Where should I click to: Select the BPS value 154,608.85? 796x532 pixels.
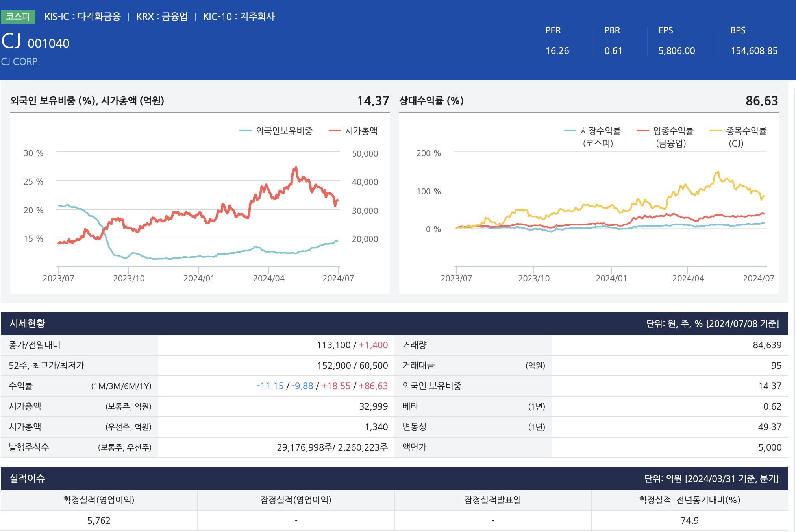(754, 51)
